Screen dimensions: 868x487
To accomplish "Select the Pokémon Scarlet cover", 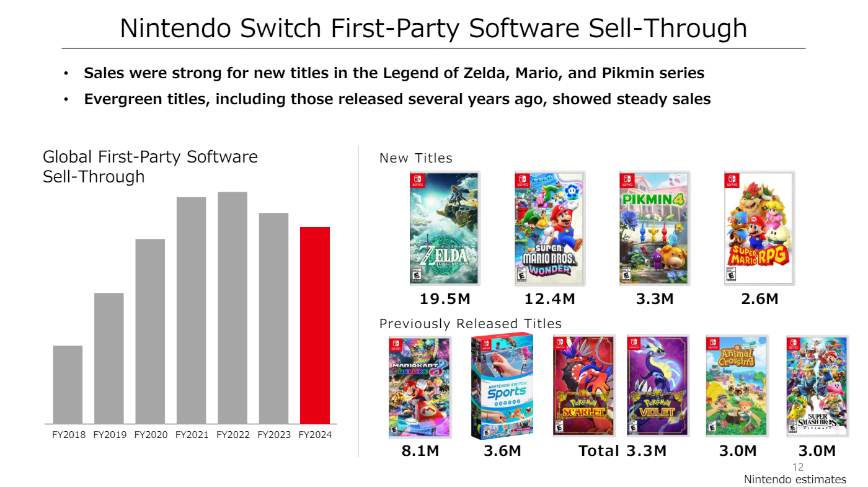I will (584, 386).
